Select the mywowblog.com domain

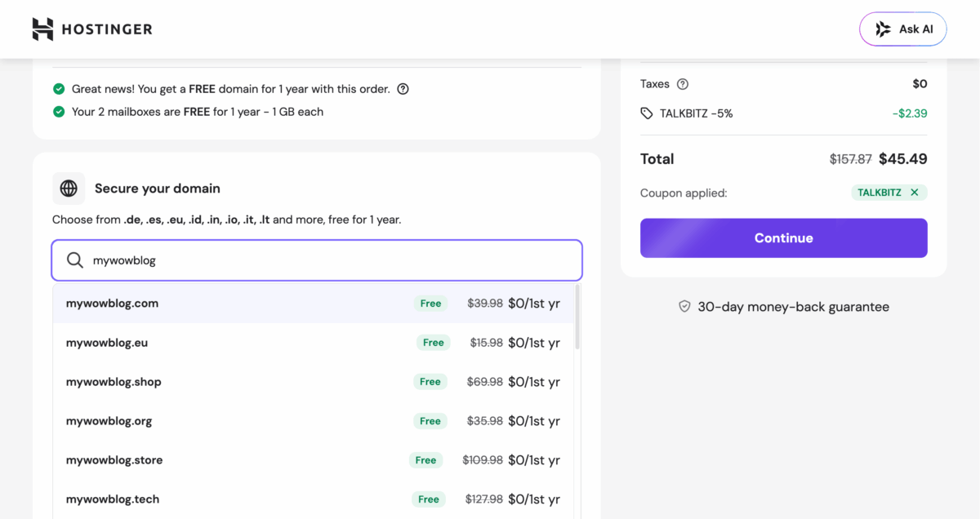point(314,304)
